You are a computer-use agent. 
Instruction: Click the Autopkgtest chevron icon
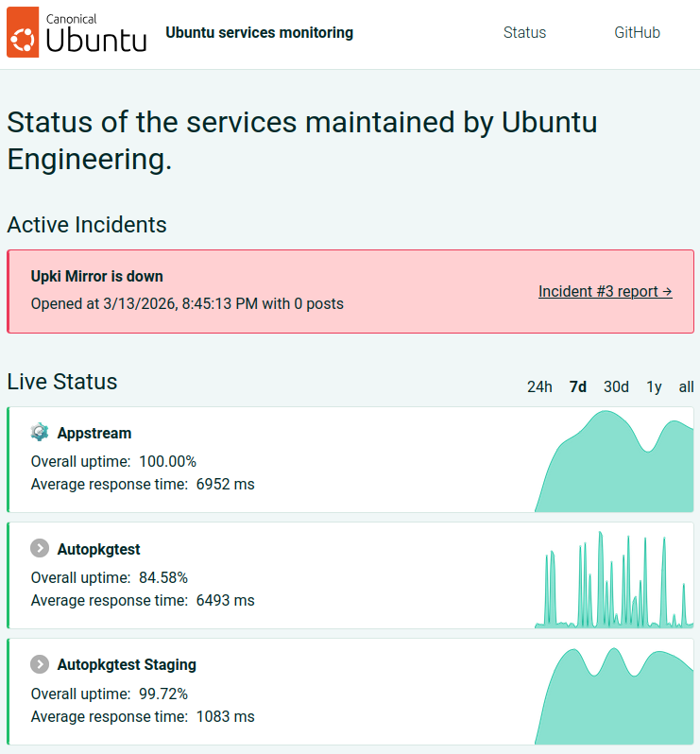pyautogui.click(x=40, y=549)
